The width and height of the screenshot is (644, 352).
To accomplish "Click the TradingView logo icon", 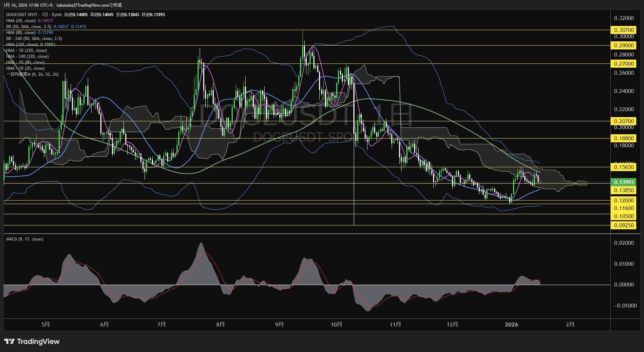I will pyautogui.click(x=9, y=341).
